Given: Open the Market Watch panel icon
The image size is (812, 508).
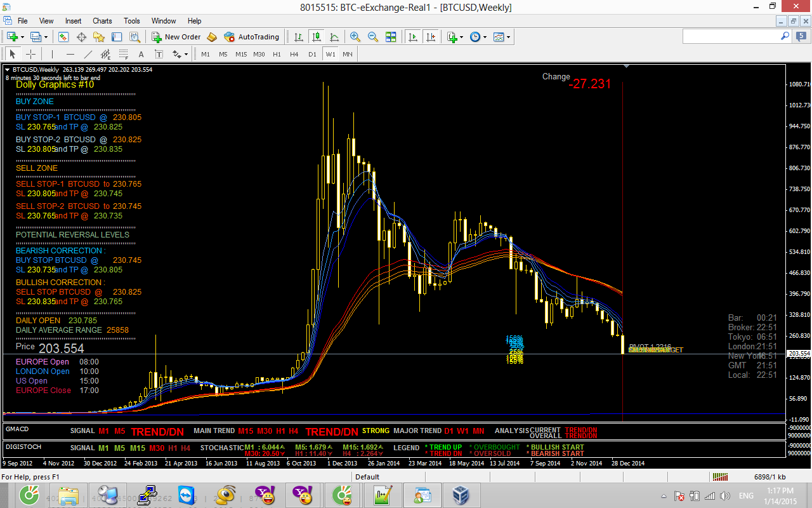Looking at the screenshot, I should 63,37.
